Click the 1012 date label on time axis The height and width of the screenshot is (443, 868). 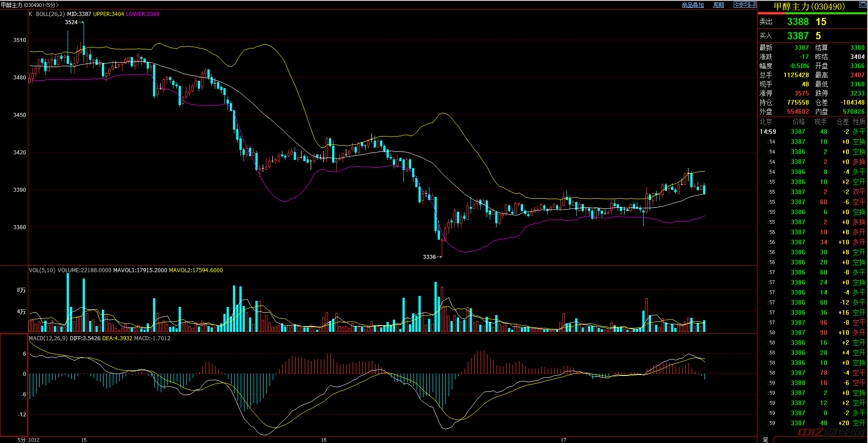tap(34, 440)
